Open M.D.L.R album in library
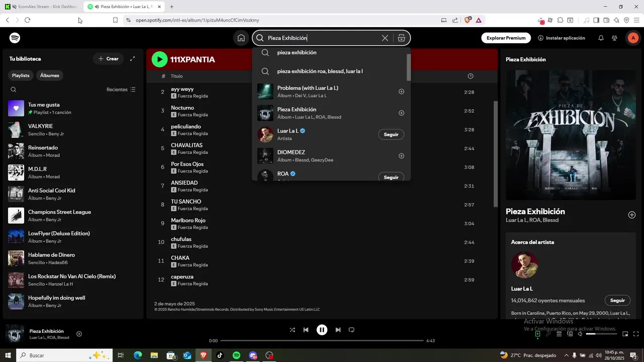The height and width of the screenshot is (362, 644). coord(73,172)
